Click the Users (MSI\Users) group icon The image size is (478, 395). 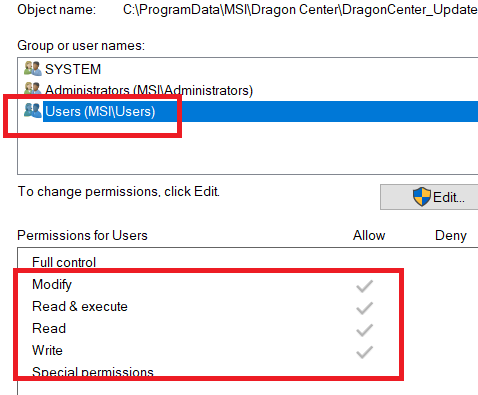point(33,110)
